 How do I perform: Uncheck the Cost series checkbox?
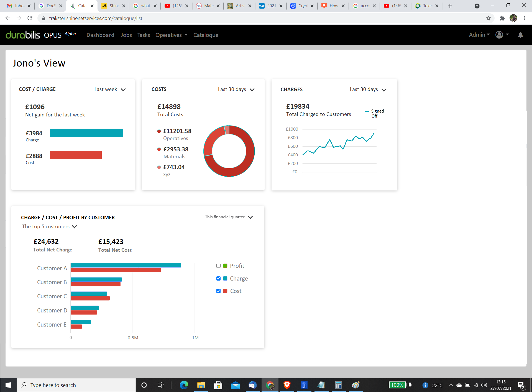tap(218, 291)
